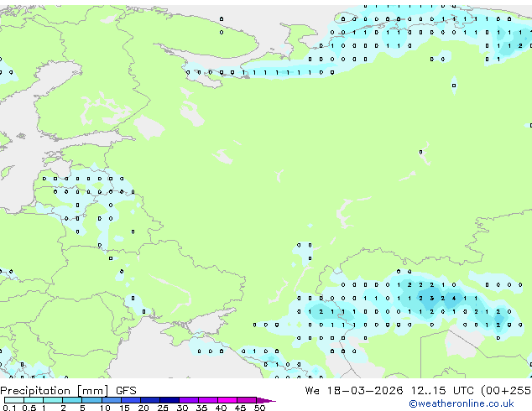Select the 30–35 mm purple legend swatch
The width and height of the screenshot is (532, 411).
click(x=189, y=400)
